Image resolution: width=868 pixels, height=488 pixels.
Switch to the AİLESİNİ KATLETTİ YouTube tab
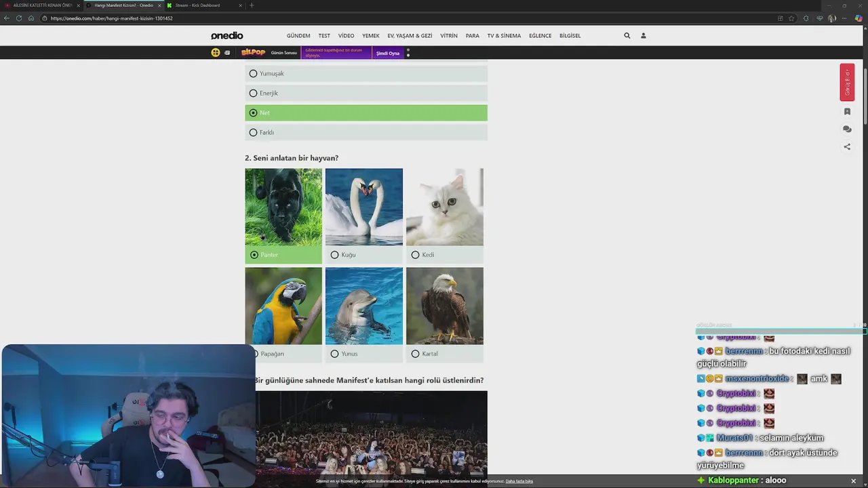click(41, 5)
